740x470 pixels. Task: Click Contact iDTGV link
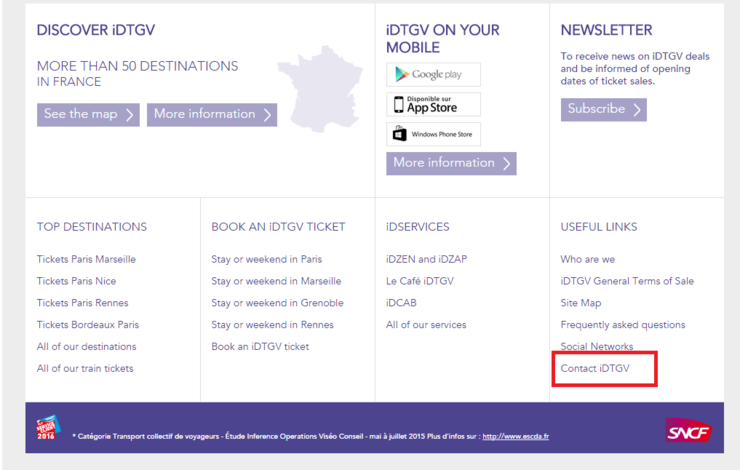(x=595, y=368)
